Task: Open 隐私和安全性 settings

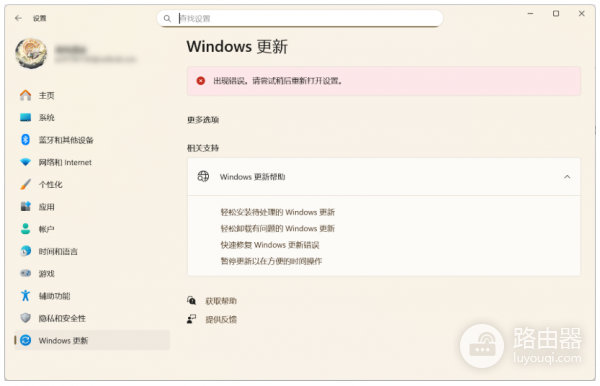Action: coord(92,318)
